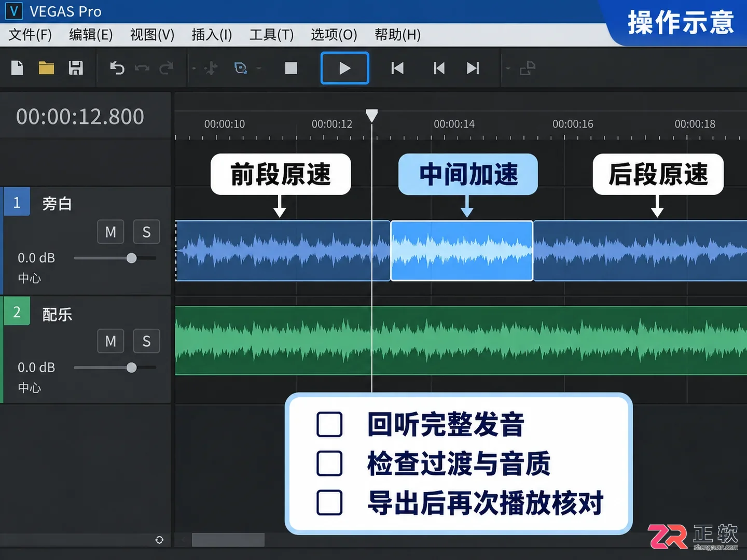
Task: Select the blue track number 1 header
Action: [17, 202]
